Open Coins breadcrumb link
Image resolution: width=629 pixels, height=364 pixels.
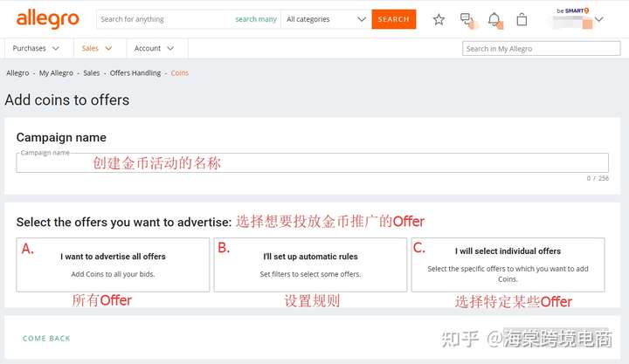tap(180, 73)
